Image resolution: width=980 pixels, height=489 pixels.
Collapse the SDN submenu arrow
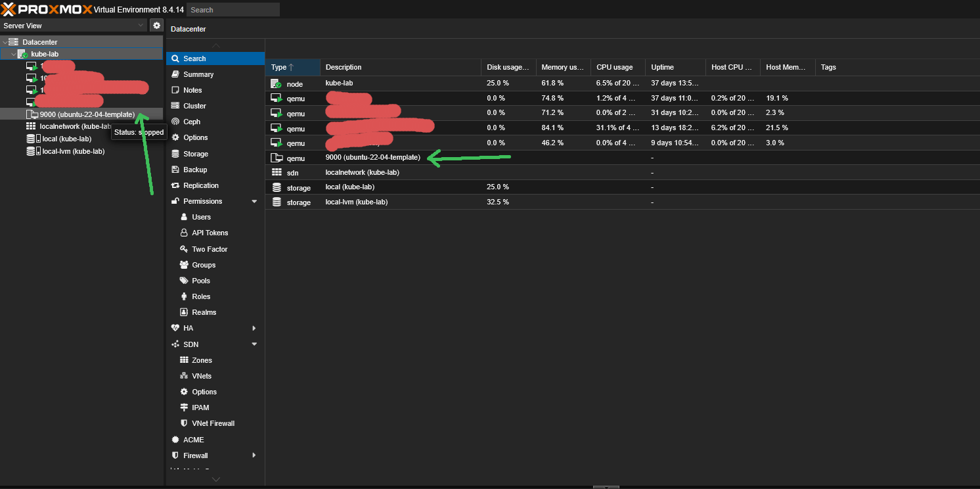(254, 344)
